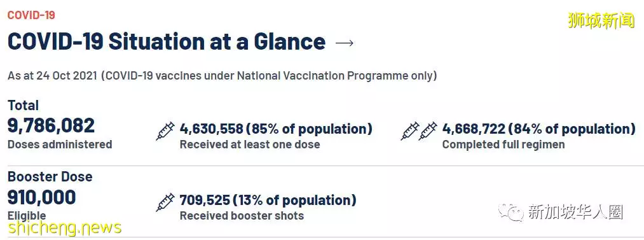Screen dimensions: 644x240
Task: Click the Booster Dose section heading
Action: [50, 177]
